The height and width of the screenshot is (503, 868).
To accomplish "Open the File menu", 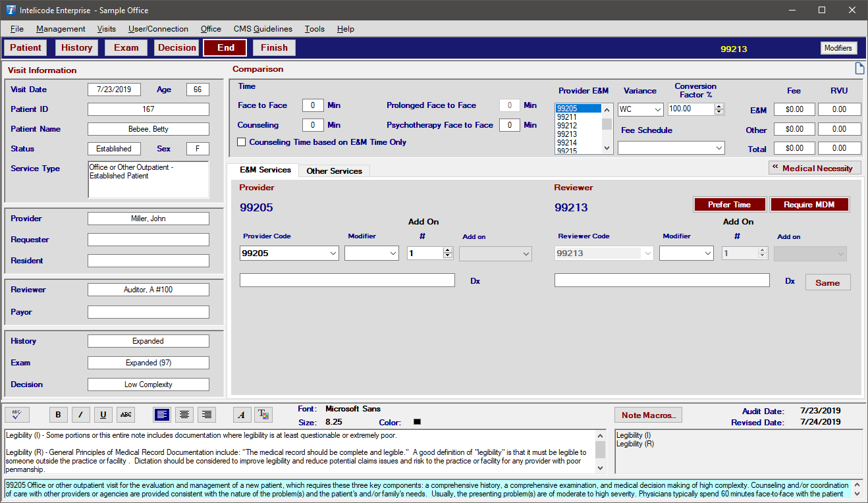I will point(17,29).
